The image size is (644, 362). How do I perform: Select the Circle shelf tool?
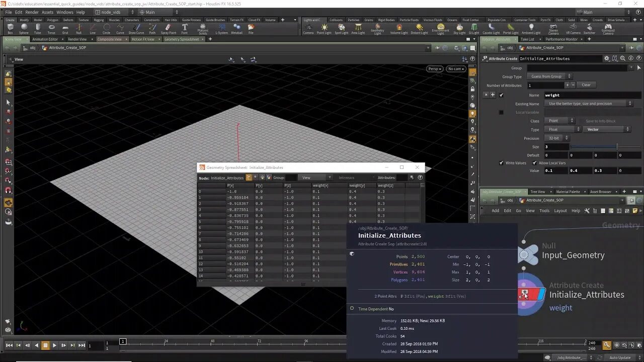[106, 29]
